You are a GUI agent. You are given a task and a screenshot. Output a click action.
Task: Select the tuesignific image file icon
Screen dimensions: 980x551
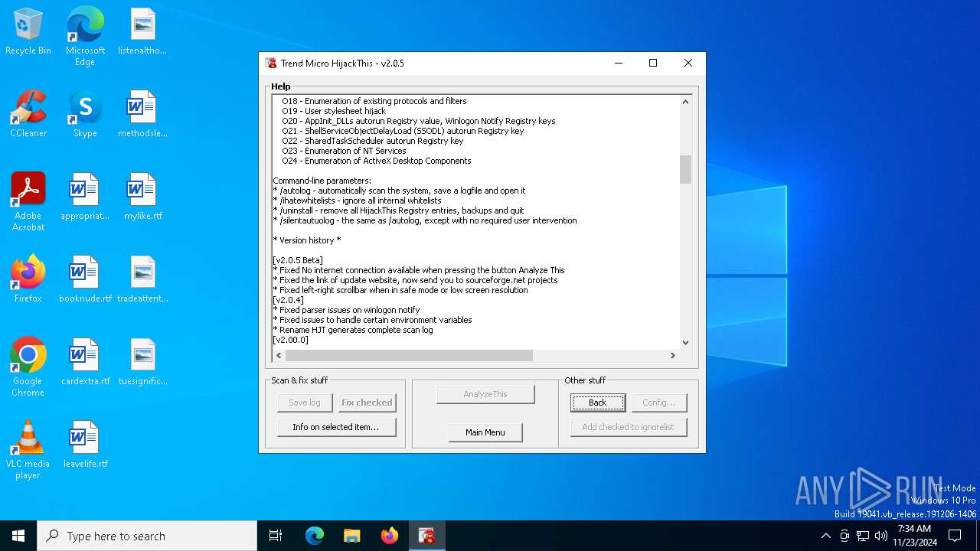tap(142, 363)
